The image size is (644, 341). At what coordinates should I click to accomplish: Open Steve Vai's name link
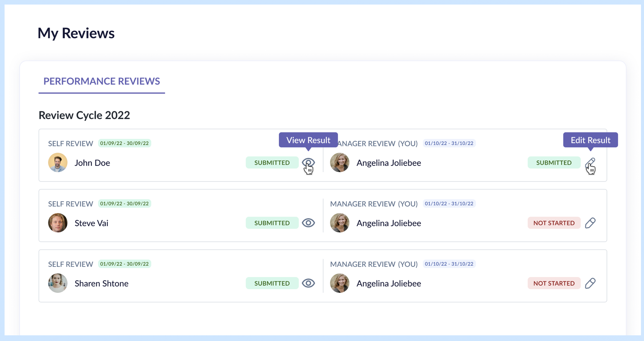[x=91, y=223]
